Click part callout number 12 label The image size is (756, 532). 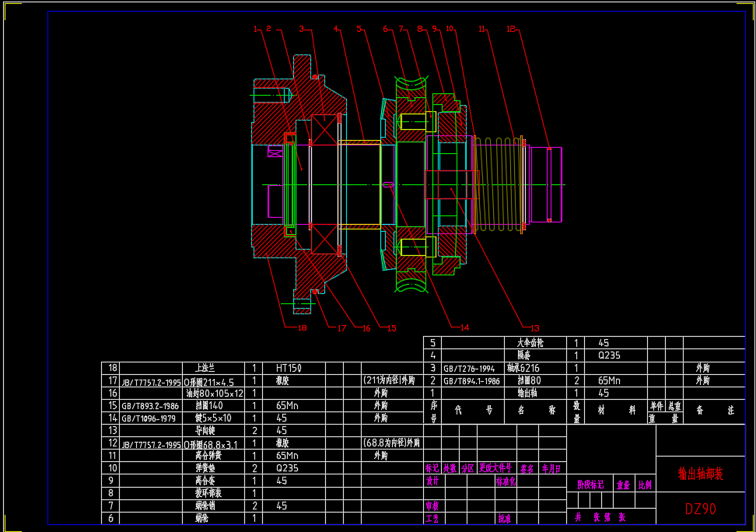pos(510,29)
